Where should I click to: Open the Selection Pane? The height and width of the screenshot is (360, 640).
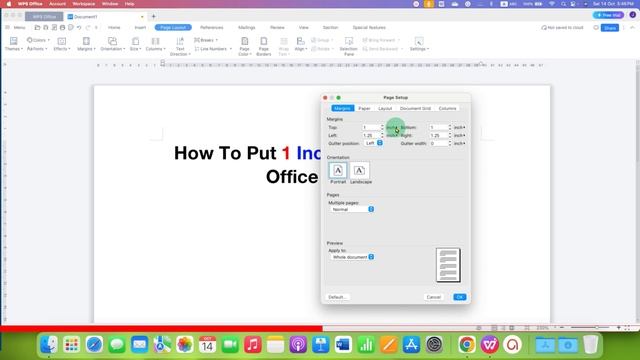click(349, 46)
